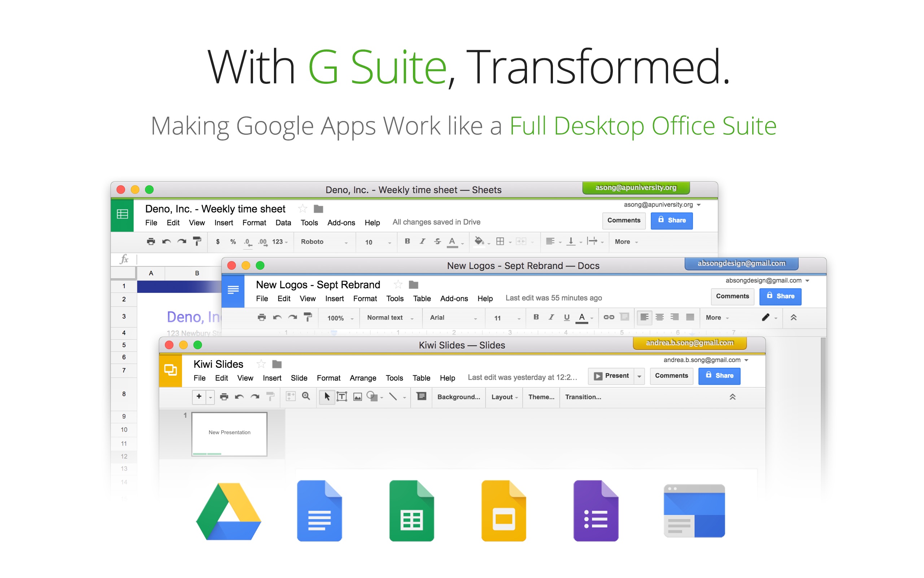
Task: Center align text in the Docs toolbar
Action: [x=659, y=317]
